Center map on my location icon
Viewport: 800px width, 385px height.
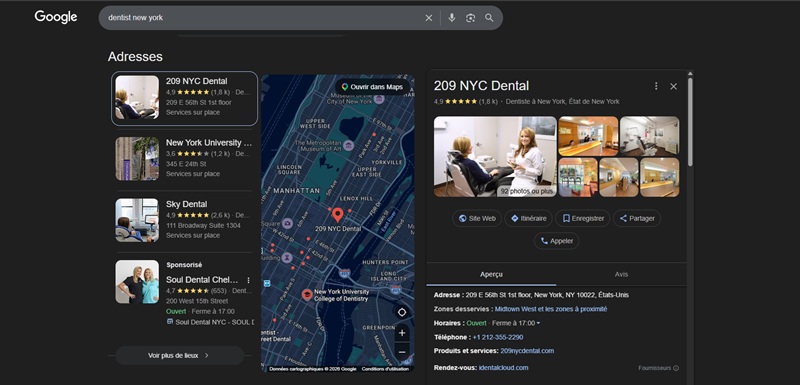[402, 312]
